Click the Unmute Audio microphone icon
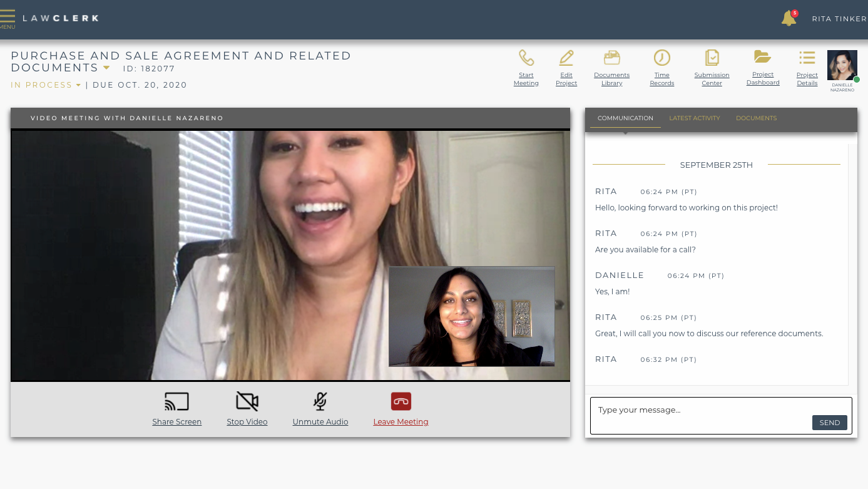 click(320, 401)
